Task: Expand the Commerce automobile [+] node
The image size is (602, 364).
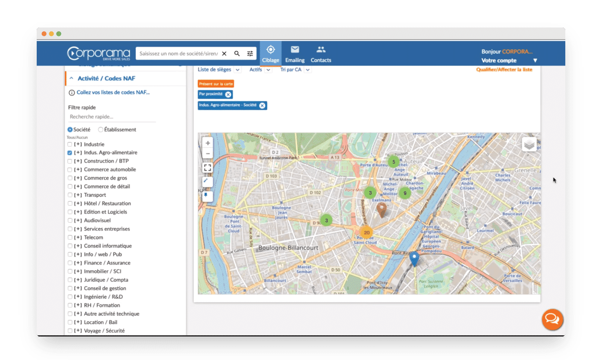Action: (78, 170)
